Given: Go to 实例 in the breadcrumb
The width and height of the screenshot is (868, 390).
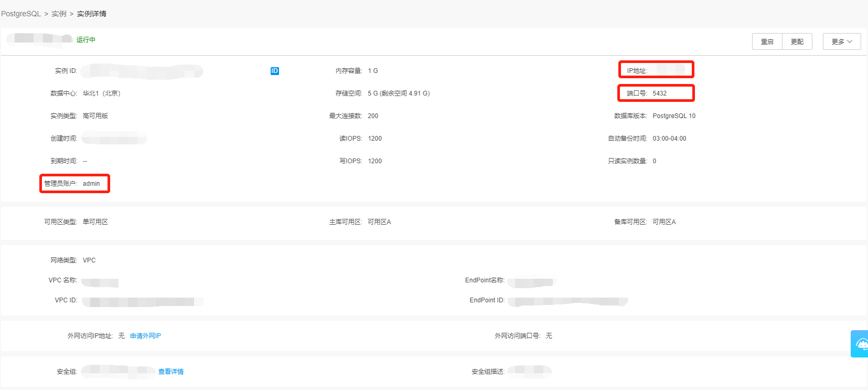Looking at the screenshot, I should click(59, 14).
